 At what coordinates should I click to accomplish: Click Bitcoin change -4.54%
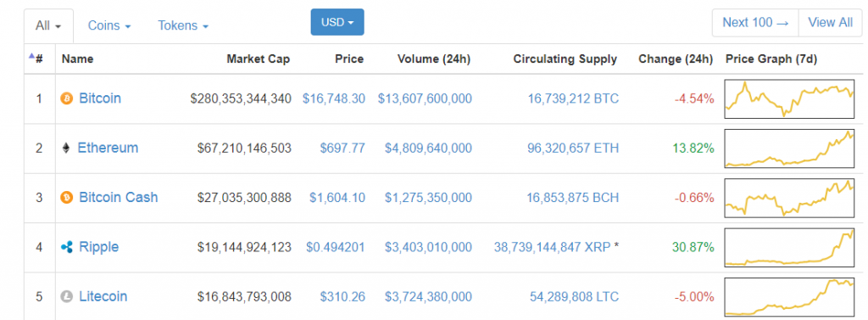coord(694,99)
